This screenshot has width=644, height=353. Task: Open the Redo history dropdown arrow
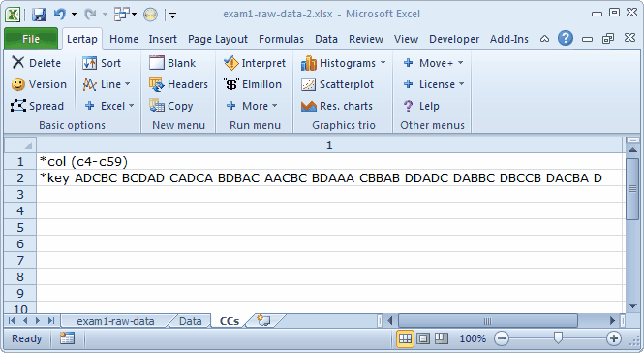pos(105,15)
